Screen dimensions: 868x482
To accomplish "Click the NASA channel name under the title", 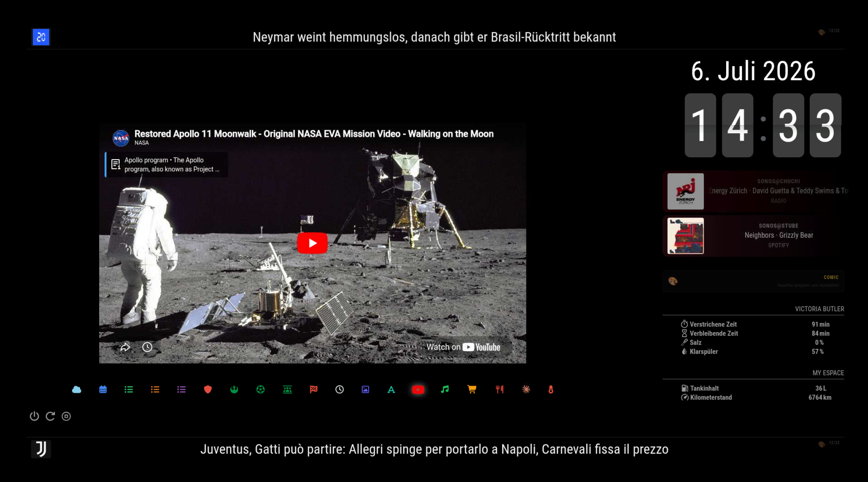I will pyautogui.click(x=142, y=143).
